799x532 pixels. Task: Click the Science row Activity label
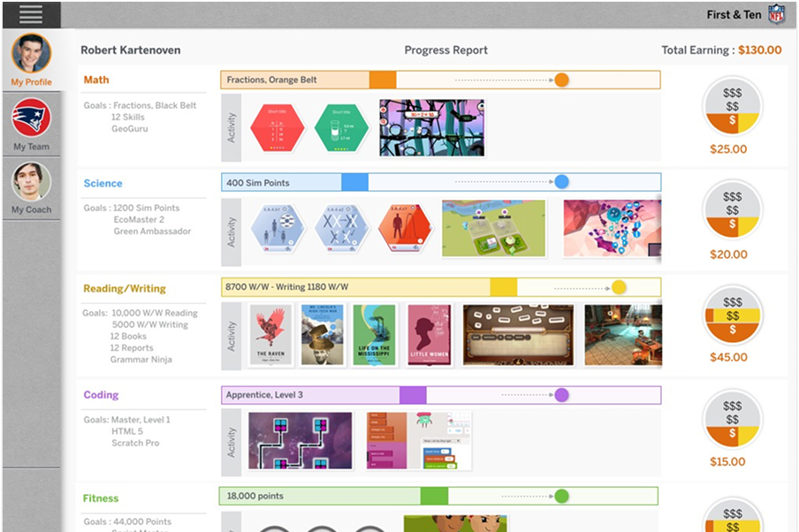tap(232, 232)
